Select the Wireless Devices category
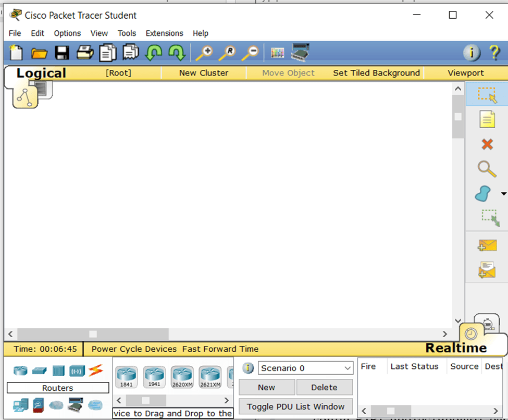The image size is (508, 420). coord(77,370)
